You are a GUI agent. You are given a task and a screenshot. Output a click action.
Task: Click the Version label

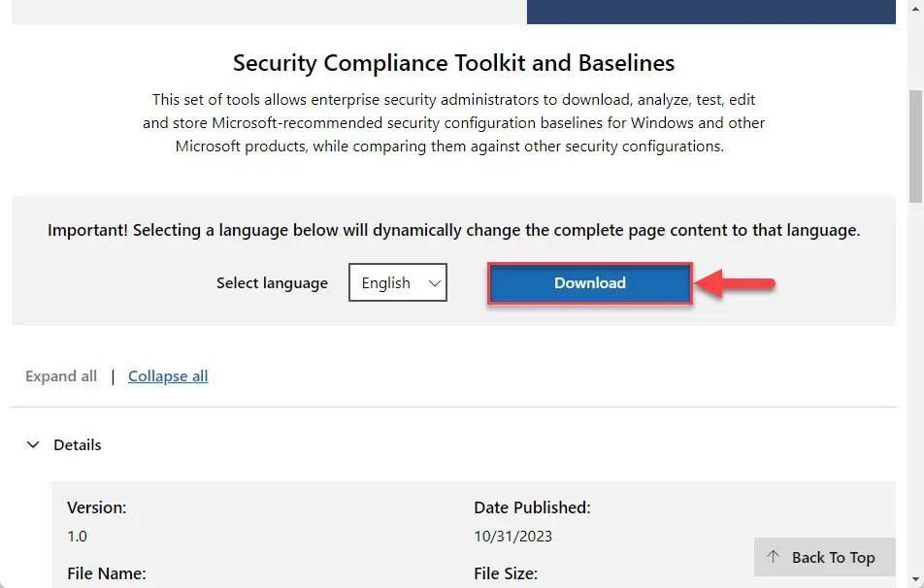pyautogui.click(x=97, y=507)
